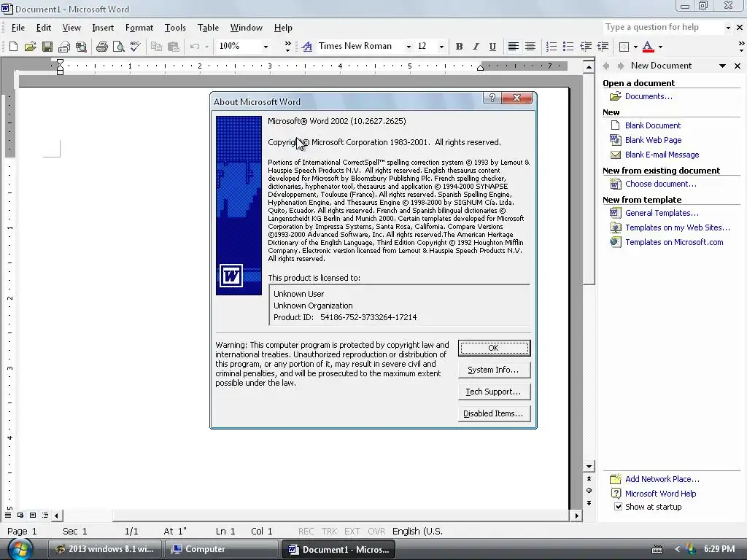The width and height of the screenshot is (747, 560).
Task: Toggle the Show at startup checkbox
Action: pyautogui.click(x=618, y=507)
